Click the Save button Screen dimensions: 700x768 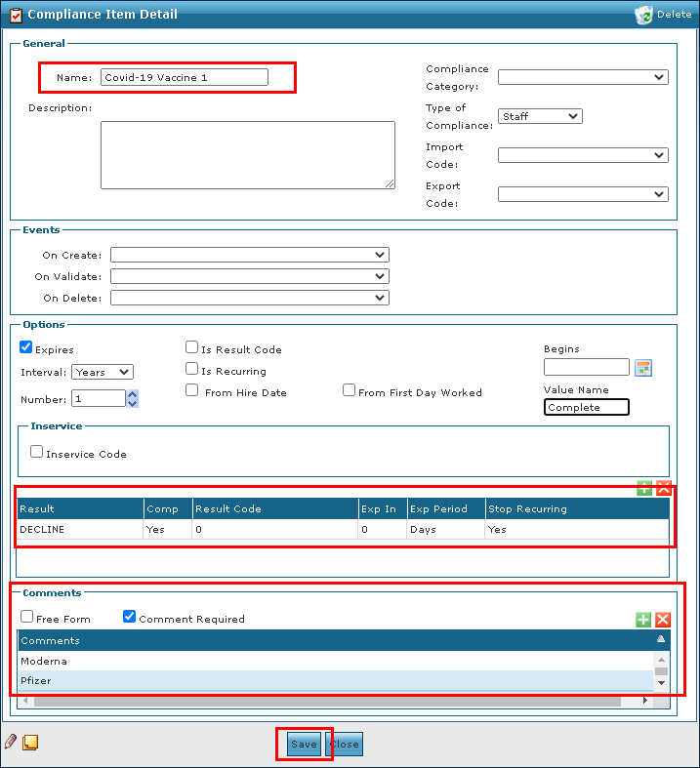click(x=304, y=744)
